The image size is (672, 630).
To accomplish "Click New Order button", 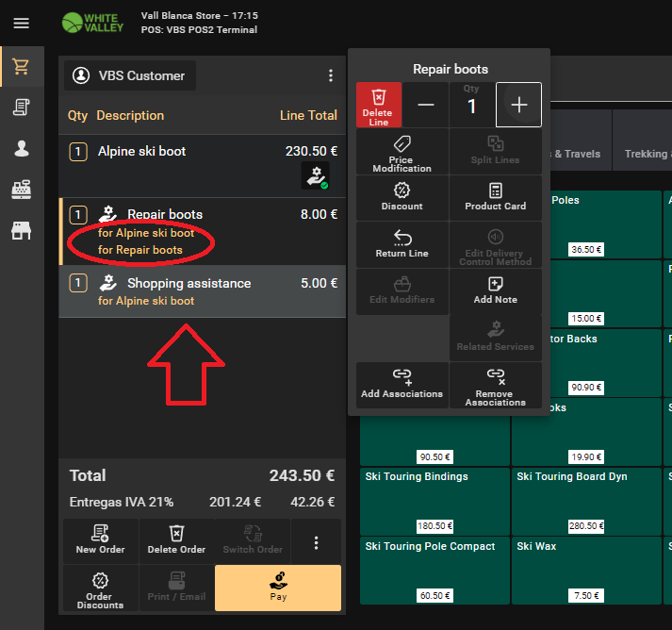I will pyautogui.click(x=100, y=540).
